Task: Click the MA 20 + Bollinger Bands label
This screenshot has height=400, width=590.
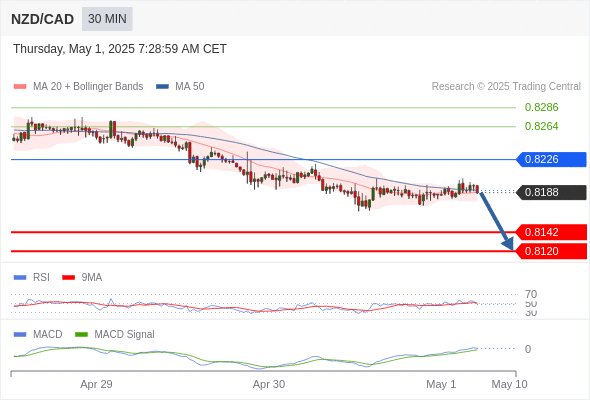Action: [x=88, y=87]
